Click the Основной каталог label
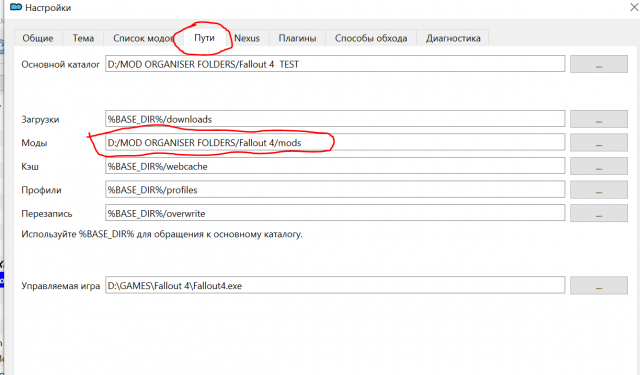Screen dimensions: 640x375 coord(60,64)
